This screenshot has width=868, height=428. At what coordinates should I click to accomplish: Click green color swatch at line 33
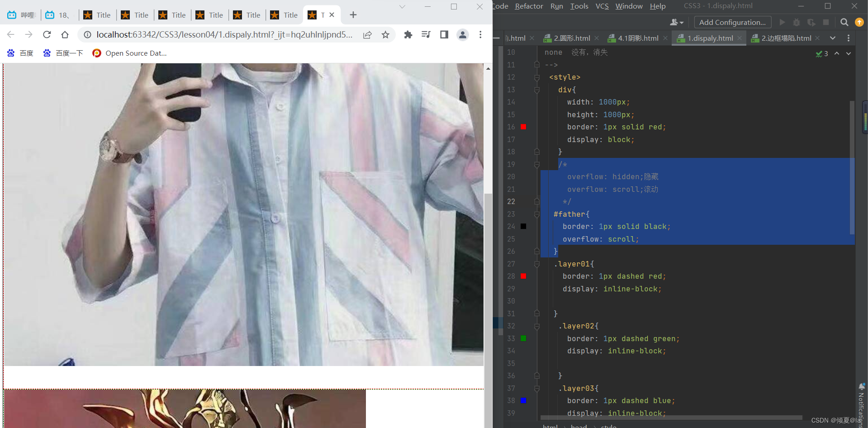(523, 338)
